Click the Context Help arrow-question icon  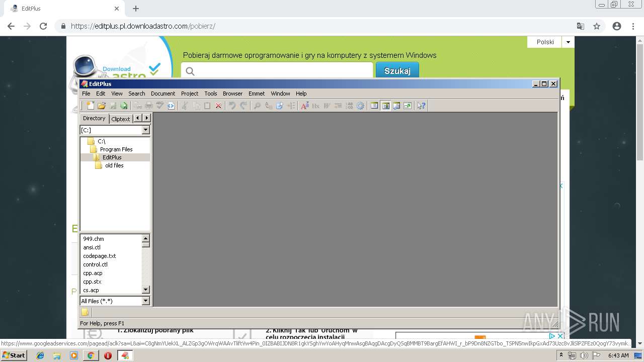pyautogui.click(x=422, y=106)
